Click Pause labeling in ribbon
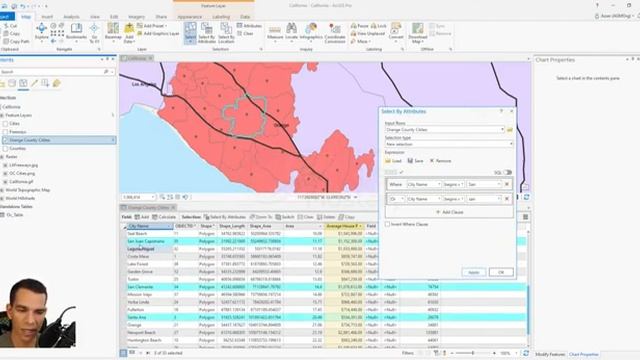This screenshot has width=640, height=360. coord(359,26)
